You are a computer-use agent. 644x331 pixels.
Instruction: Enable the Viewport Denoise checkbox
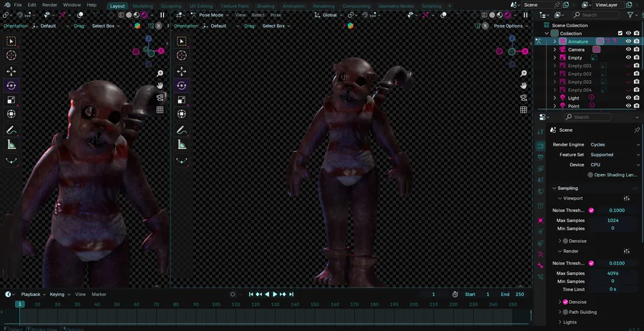[x=565, y=241]
